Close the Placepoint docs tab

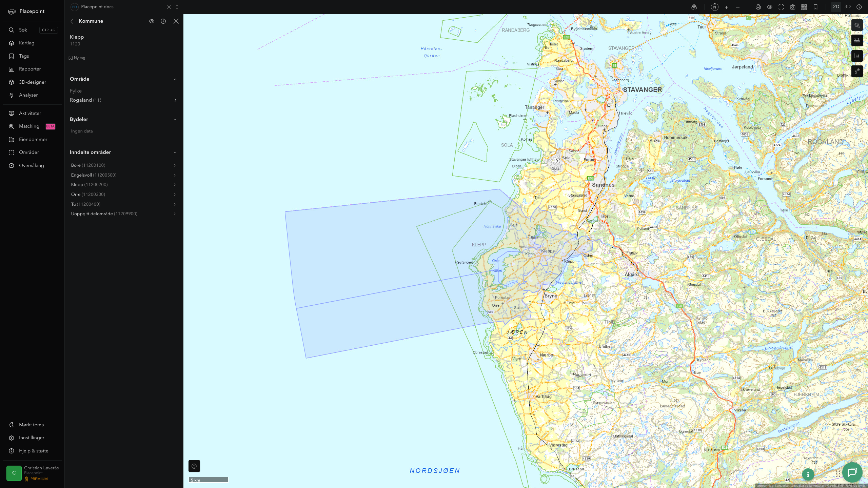(169, 7)
